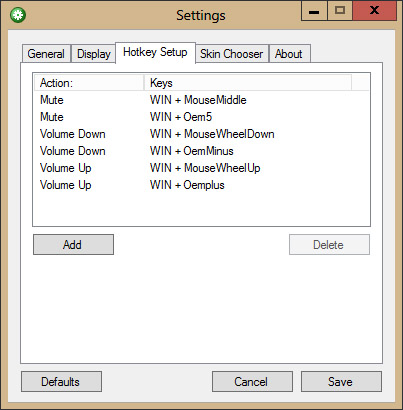Choose Volume Down WIN + MouseWheelDown entry
403x410 pixels.
pos(201,134)
